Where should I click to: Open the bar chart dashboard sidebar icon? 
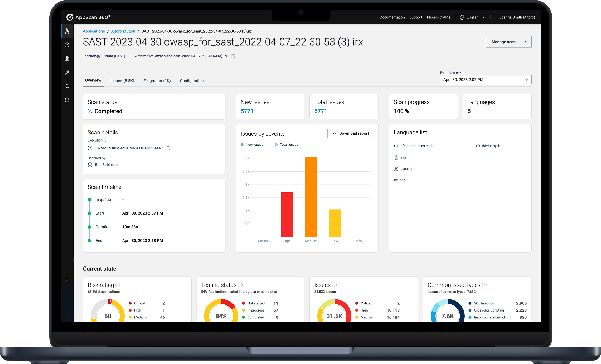click(x=67, y=59)
